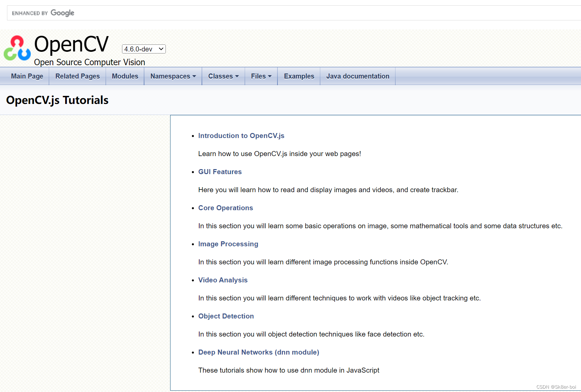
Task: Click 'Open Source Computer Vision' tagline
Action: 90,62
